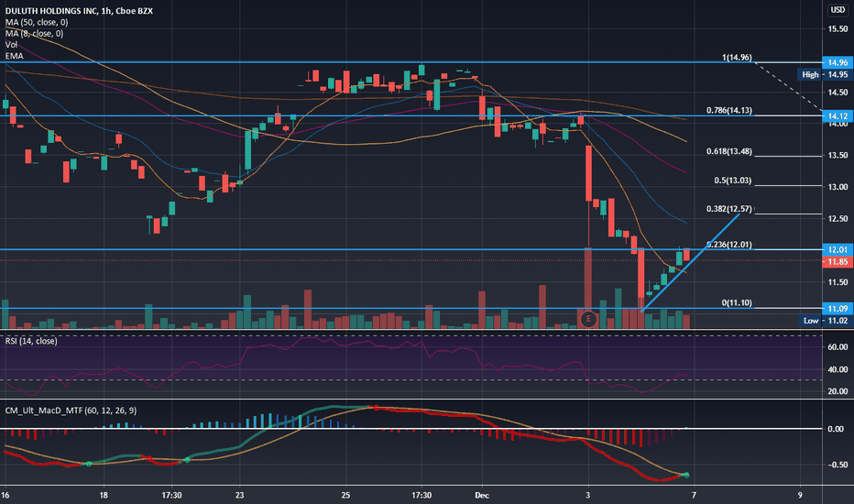Screen dimensions: 854x504
Task: Click the 'Dec' date on time axis
Action: (483, 494)
